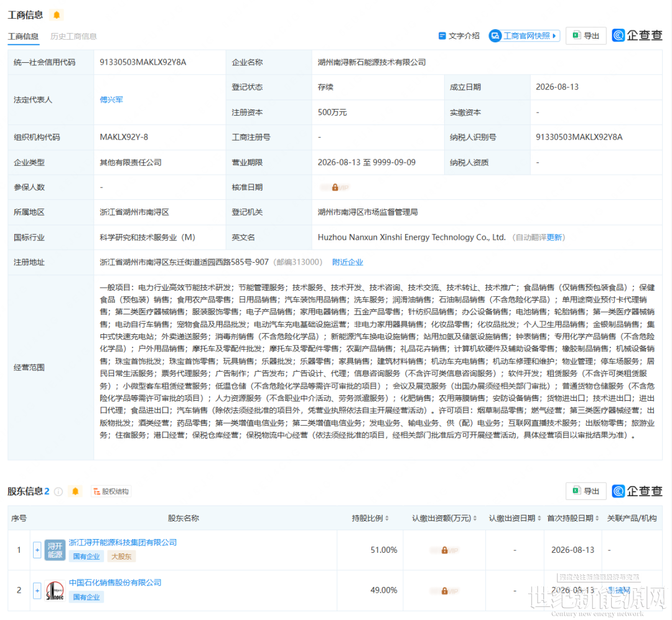
Task: Open 股权结构 equity structure button
Action: coord(111,491)
